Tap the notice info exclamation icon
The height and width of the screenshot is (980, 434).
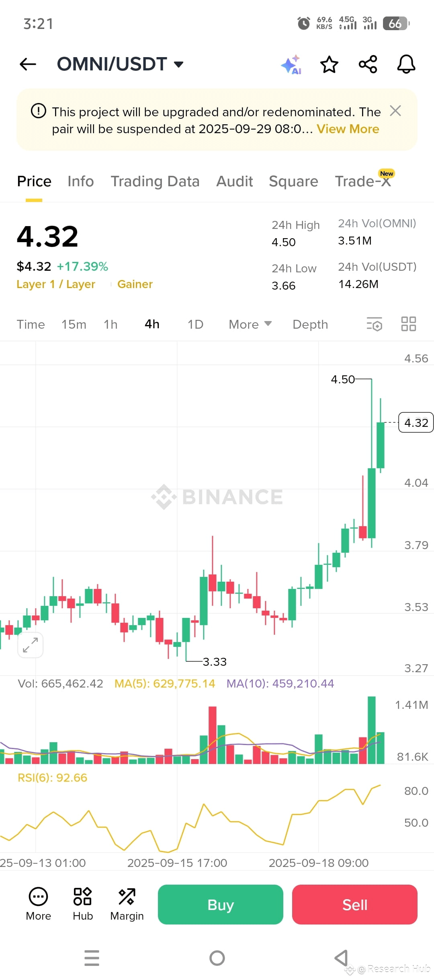pyautogui.click(x=39, y=111)
